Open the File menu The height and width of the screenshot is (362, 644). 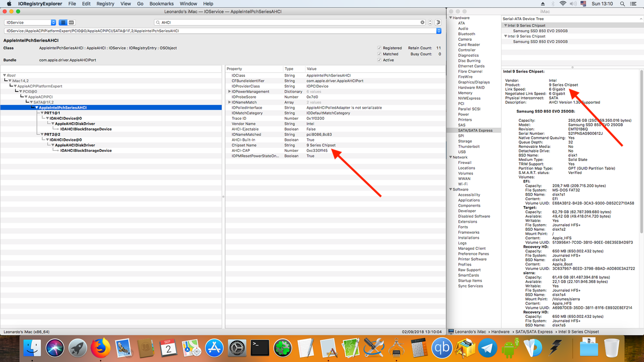72,4
